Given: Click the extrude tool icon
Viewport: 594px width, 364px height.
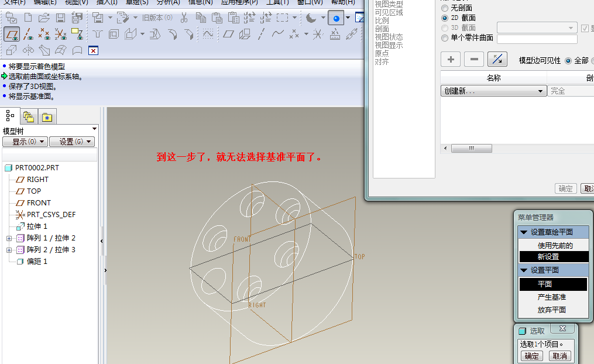Looking at the screenshot, I should coord(11,50).
